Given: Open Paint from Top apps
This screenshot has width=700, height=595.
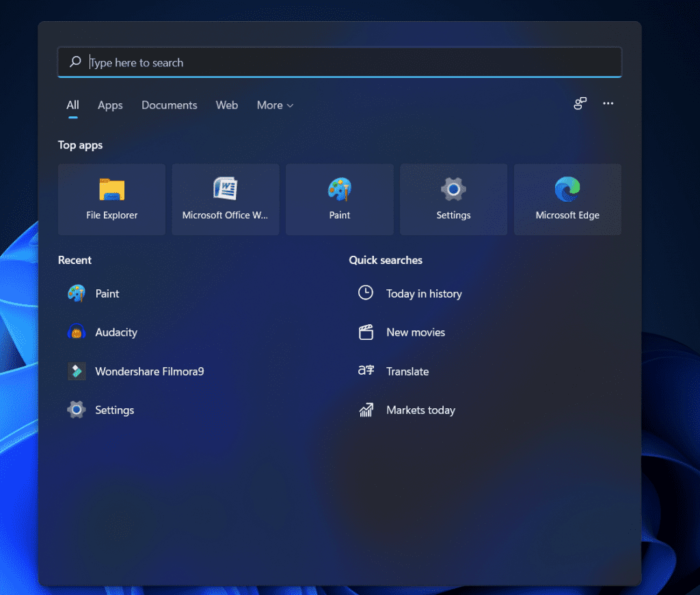Looking at the screenshot, I should pos(339,198).
